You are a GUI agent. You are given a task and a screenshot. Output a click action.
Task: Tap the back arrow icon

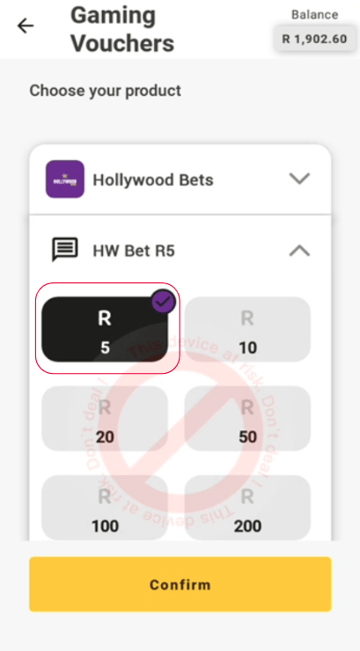25,26
